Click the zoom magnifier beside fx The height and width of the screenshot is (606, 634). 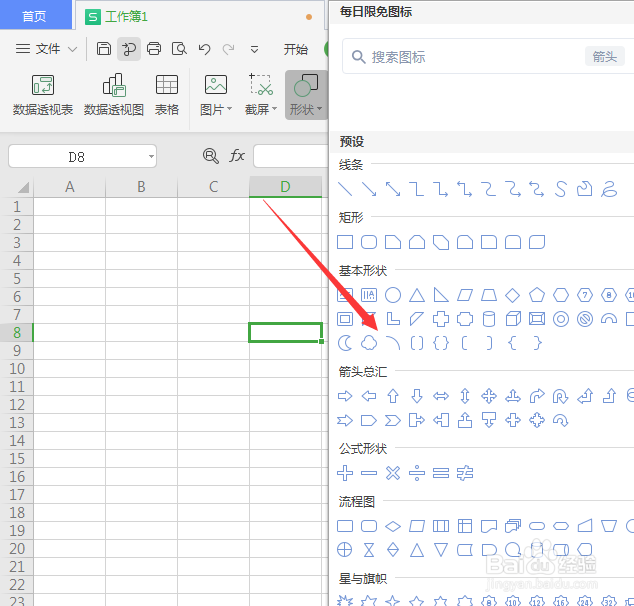click(210, 156)
